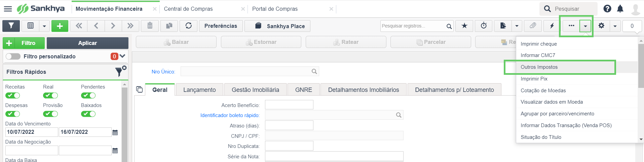
Task: Select Outros Impostos menu option
Action: point(577,67)
